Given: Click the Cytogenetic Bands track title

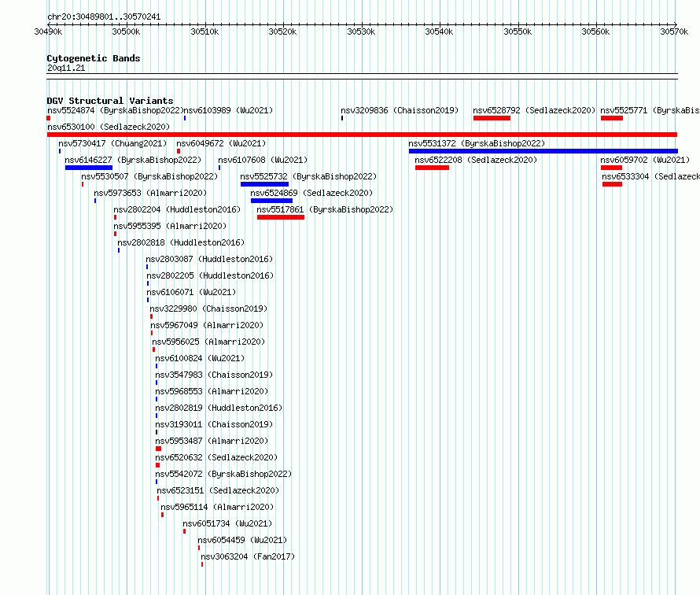Looking at the screenshot, I should 94,58.
